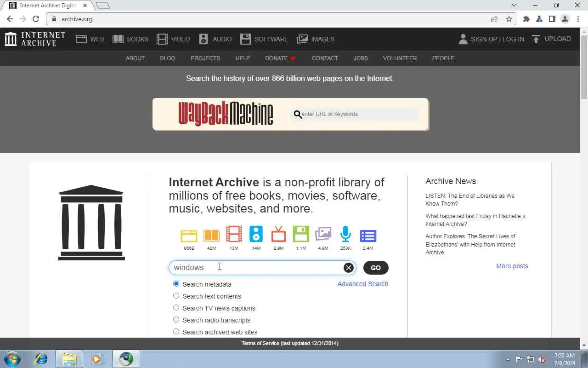Click the Wayback Machine search magnifier icon

pyautogui.click(x=298, y=114)
